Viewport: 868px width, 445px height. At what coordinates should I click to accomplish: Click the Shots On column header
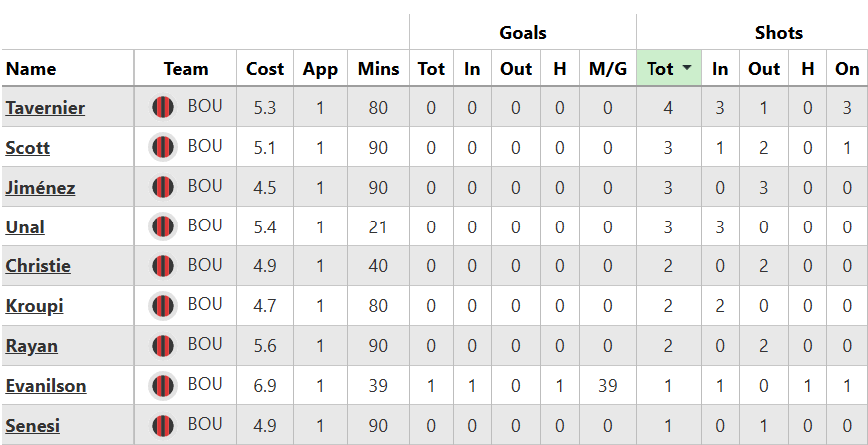pyautogui.click(x=847, y=69)
